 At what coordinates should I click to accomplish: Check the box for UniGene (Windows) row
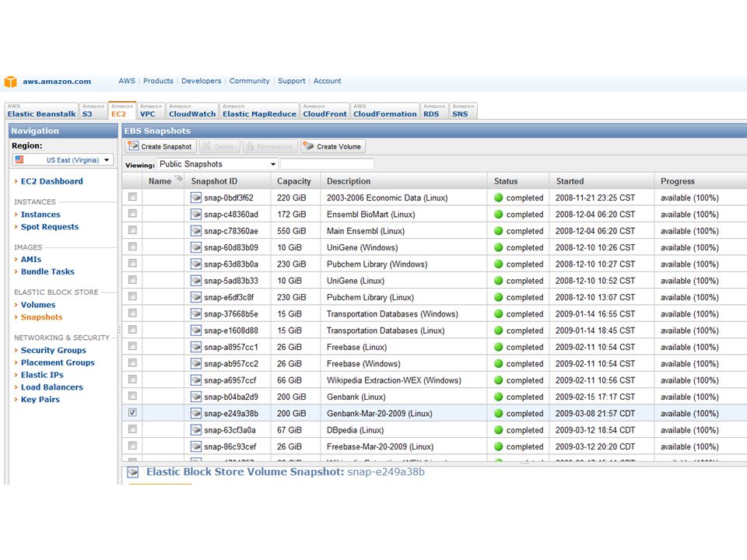point(132,247)
